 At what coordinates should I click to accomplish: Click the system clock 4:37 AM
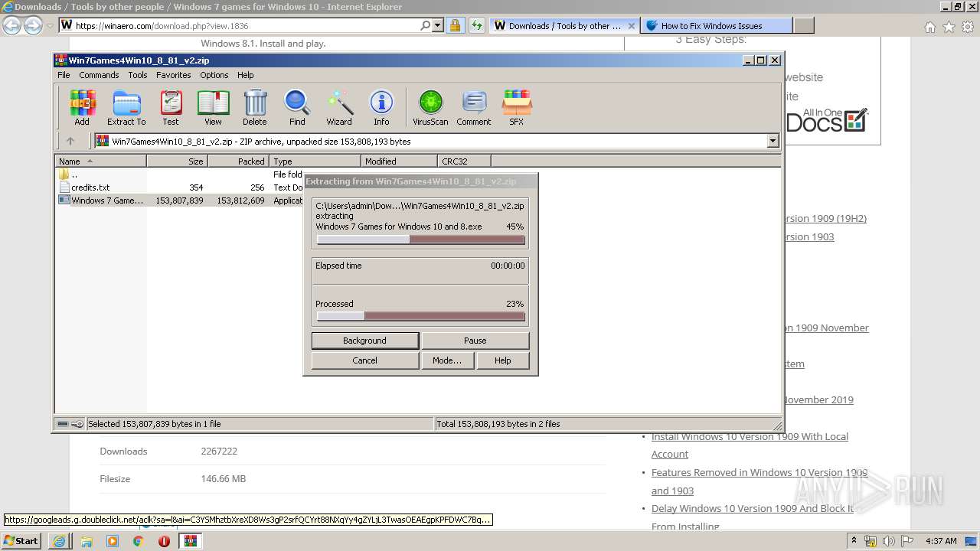point(941,541)
